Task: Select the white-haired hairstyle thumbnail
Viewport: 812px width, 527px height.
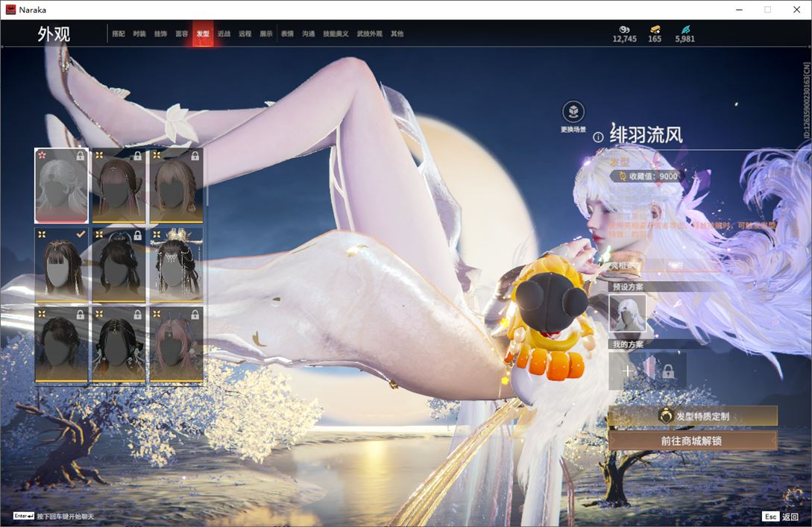Action: coord(62,186)
